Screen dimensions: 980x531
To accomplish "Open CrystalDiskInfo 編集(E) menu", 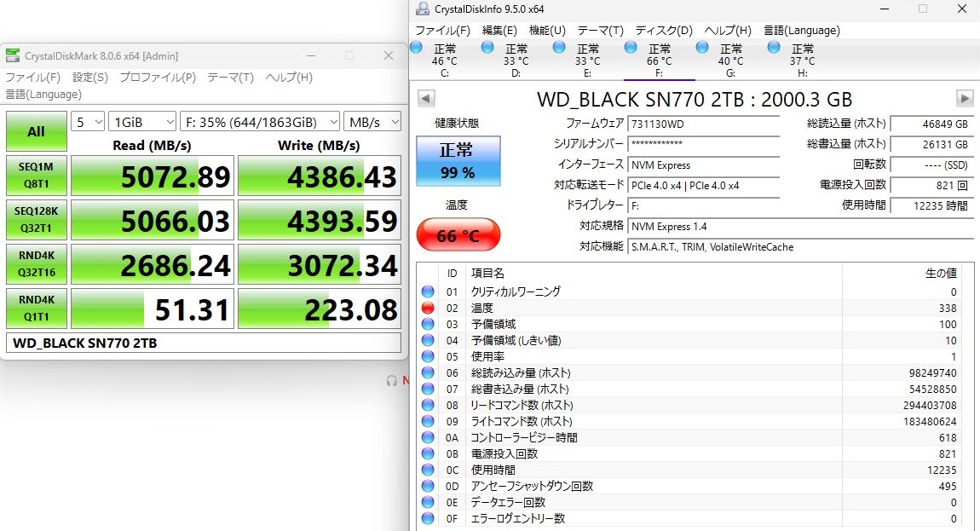I will point(499,30).
